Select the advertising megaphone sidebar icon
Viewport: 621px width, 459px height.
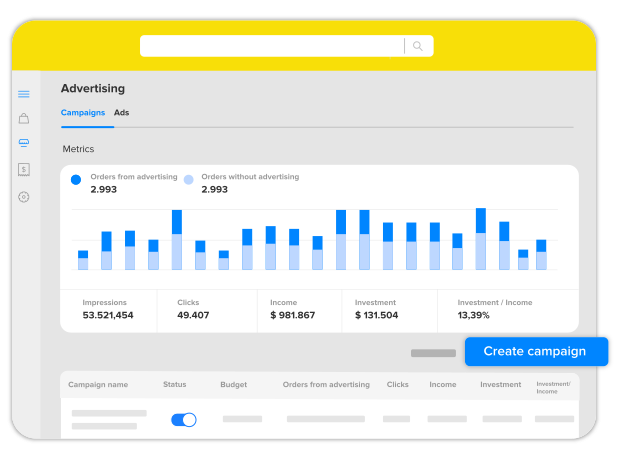(x=24, y=143)
